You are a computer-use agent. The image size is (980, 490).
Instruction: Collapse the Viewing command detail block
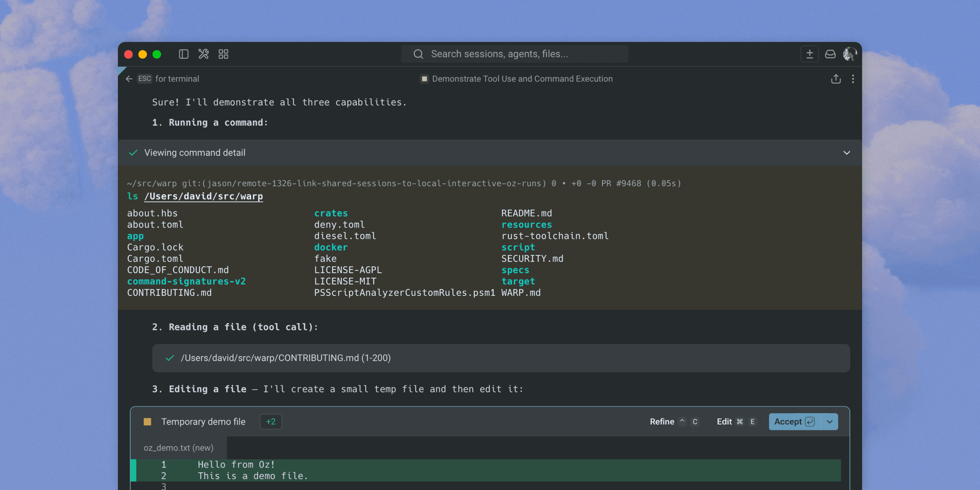point(847,153)
